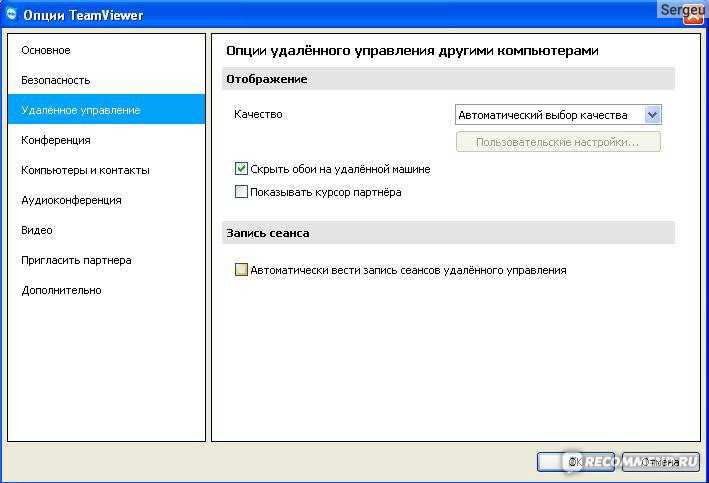709x483 pixels.
Task: Click the Запись сеанса section header
Action: click(448, 233)
